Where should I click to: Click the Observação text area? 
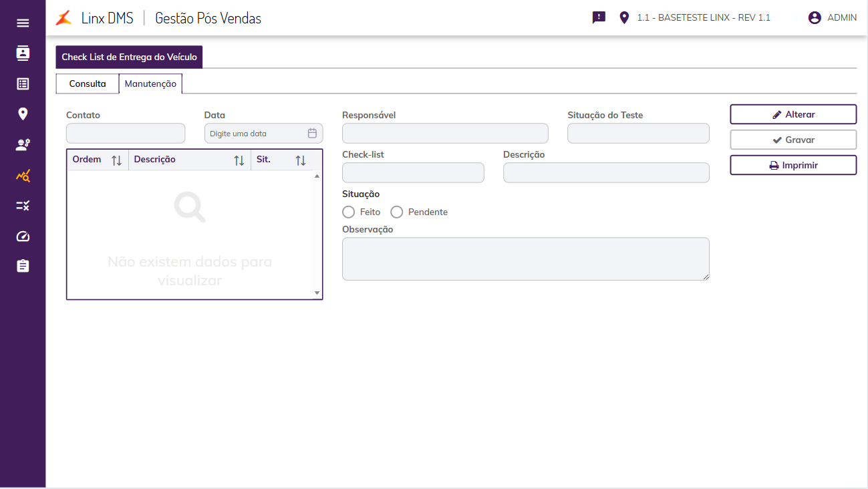click(x=525, y=259)
